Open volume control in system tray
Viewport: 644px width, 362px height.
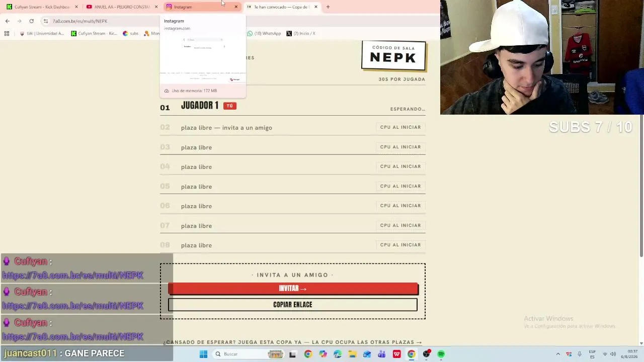point(613,354)
